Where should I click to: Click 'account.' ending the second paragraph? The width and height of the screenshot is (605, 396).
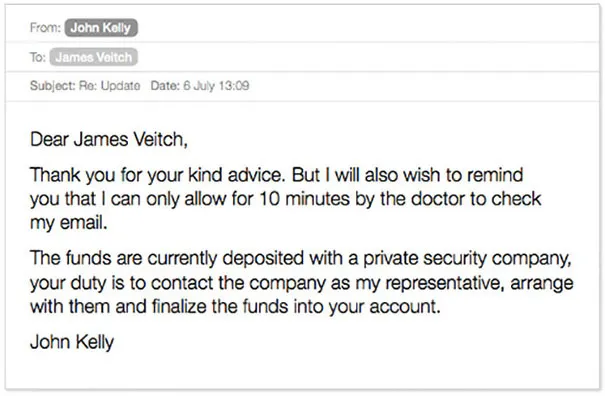coord(405,307)
